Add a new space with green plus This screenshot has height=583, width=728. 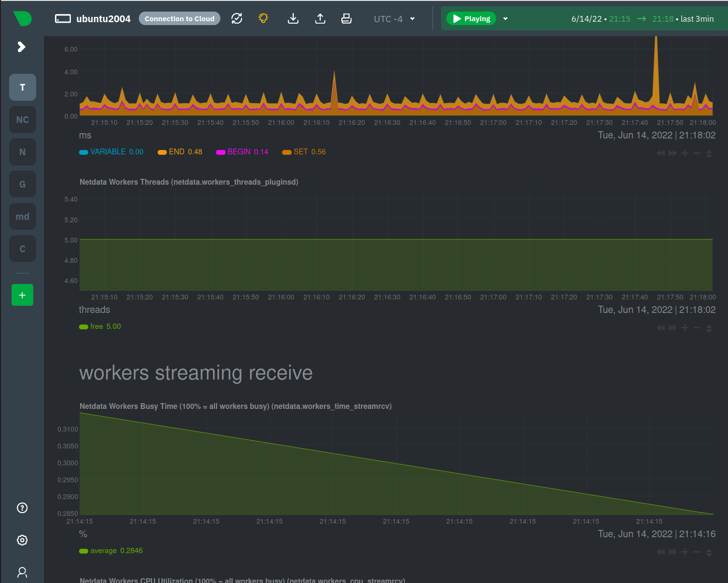pyautogui.click(x=22, y=295)
